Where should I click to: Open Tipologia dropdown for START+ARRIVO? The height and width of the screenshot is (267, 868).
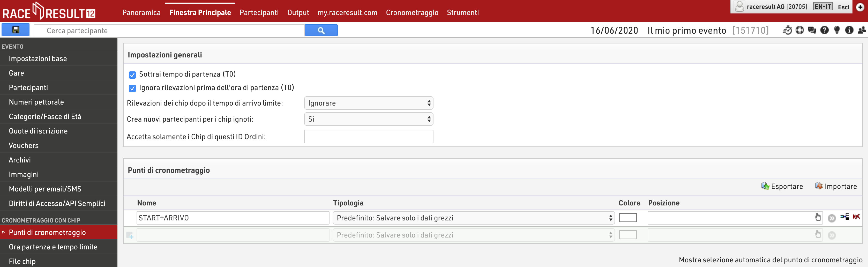(x=473, y=218)
